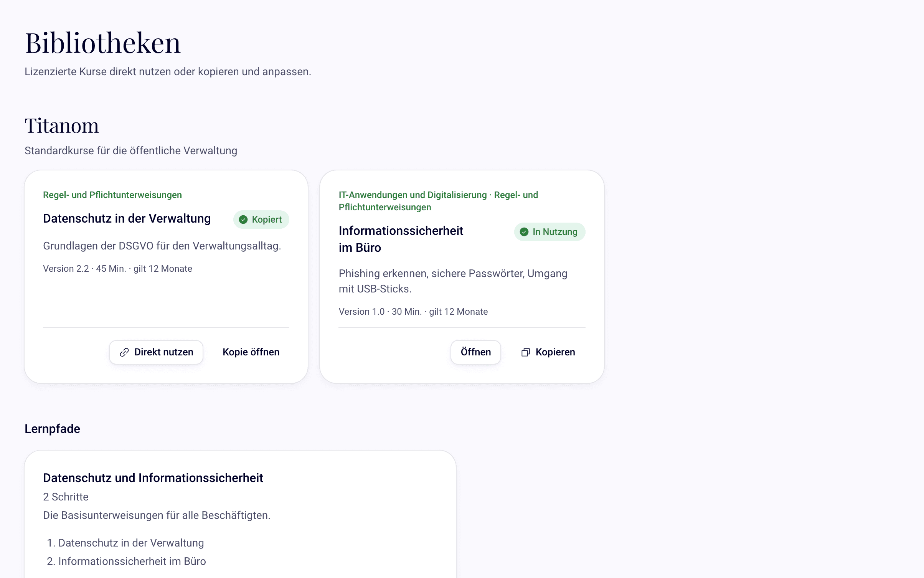Image resolution: width=924 pixels, height=578 pixels.
Task: Click the Bibliotheken page heading
Action: coord(102,43)
